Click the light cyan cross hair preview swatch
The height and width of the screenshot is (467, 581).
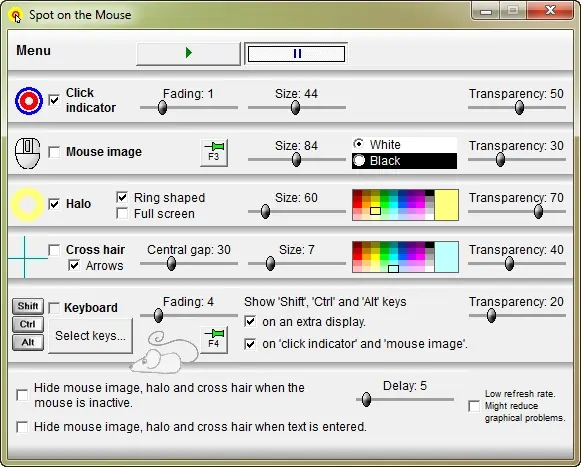(446, 257)
